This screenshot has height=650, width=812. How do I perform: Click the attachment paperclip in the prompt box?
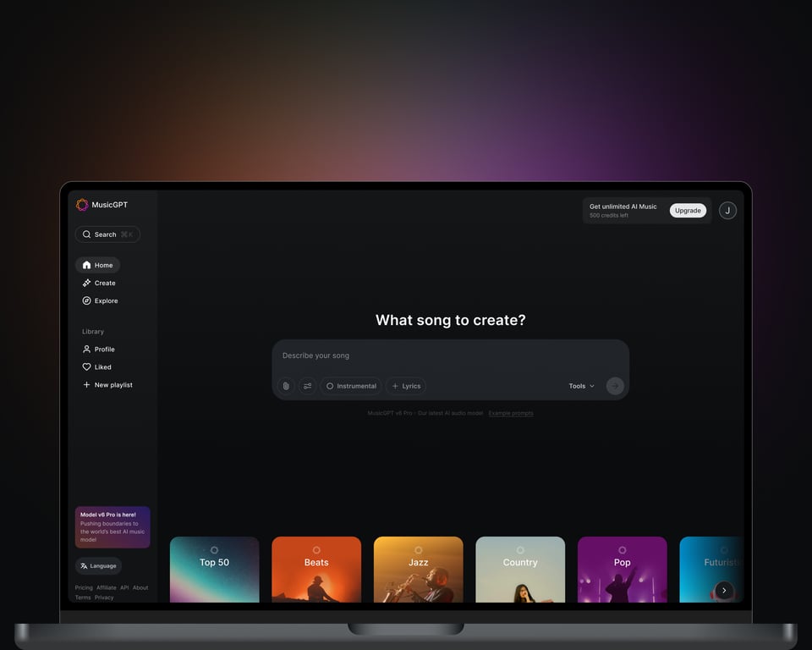coord(286,385)
